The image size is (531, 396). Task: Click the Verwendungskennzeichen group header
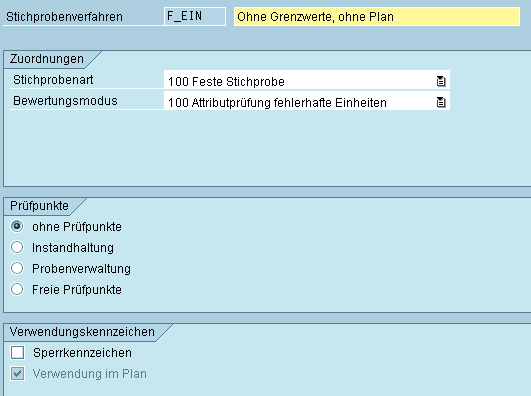(x=82, y=332)
